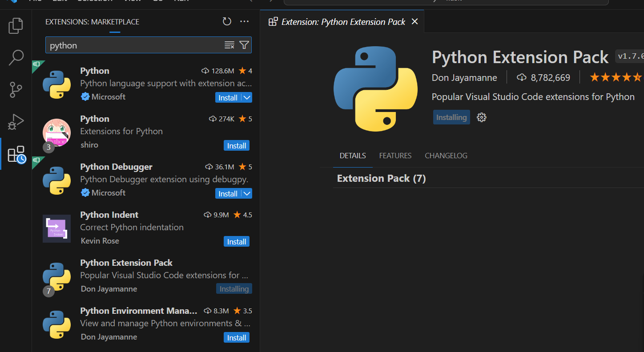Expand install dropdown arrow for Python Debugger
This screenshot has width=644, height=352.
click(x=247, y=194)
